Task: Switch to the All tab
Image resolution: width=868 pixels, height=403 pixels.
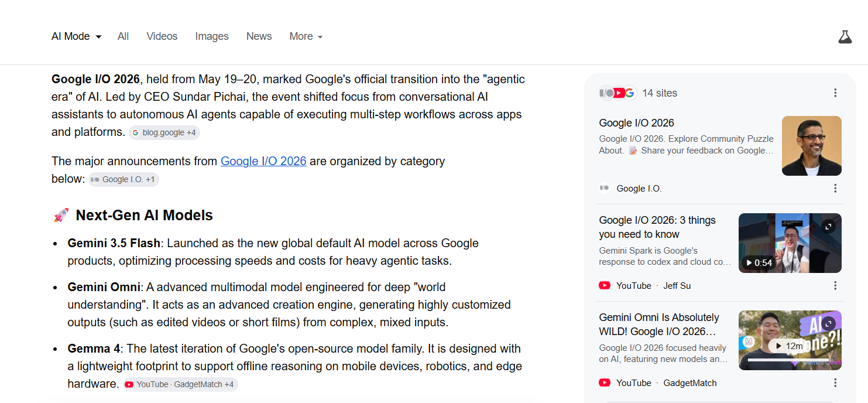Action: click(x=123, y=36)
